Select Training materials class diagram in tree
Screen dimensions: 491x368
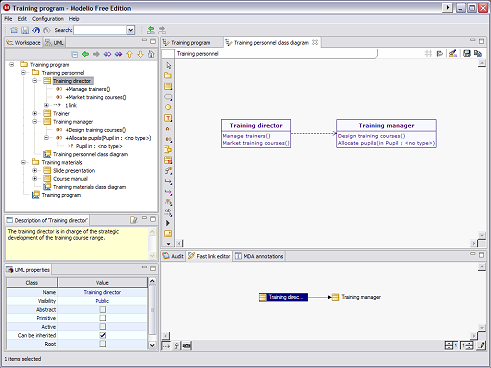tap(89, 187)
